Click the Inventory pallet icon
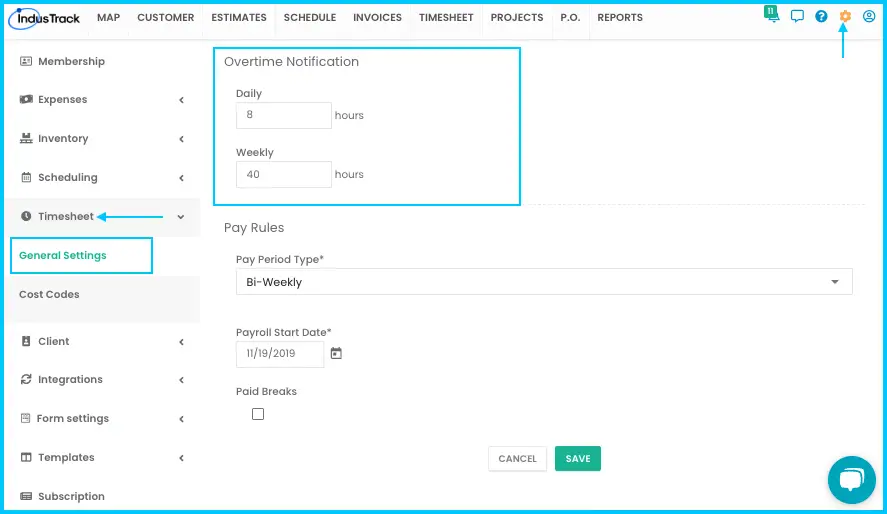Screen dimensions: 887x514 26,138
